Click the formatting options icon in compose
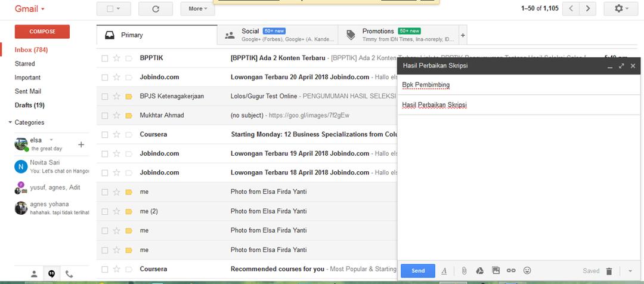644x284 pixels. [x=444, y=271]
